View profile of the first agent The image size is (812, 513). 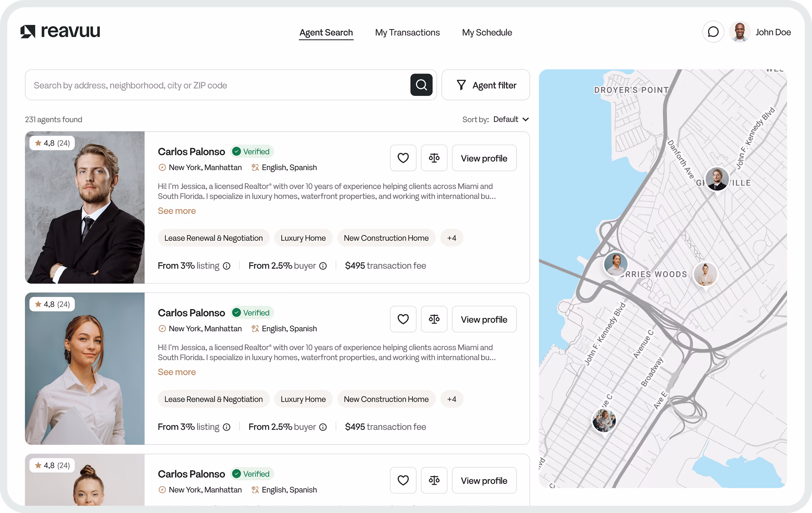(484, 158)
